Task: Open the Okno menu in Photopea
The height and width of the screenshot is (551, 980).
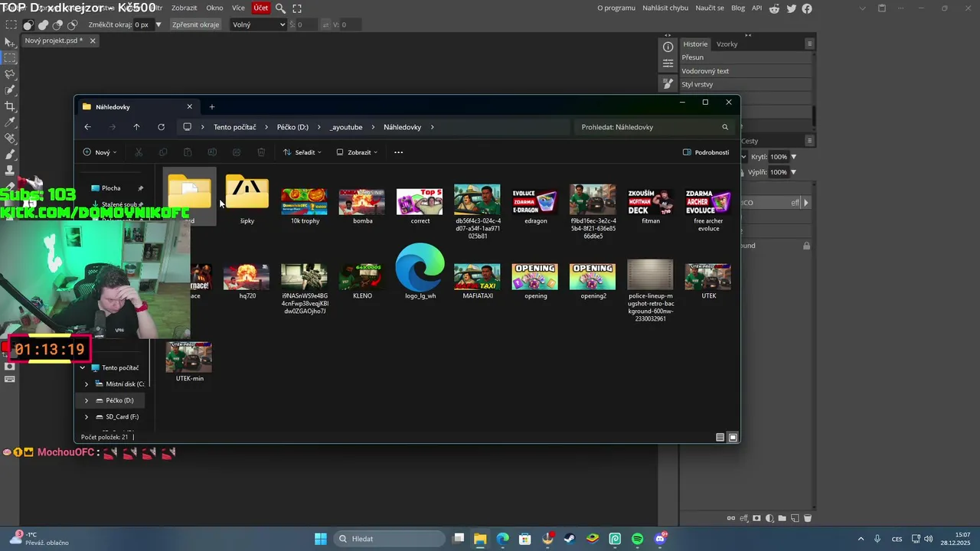Action: pyautogui.click(x=214, y=8)
